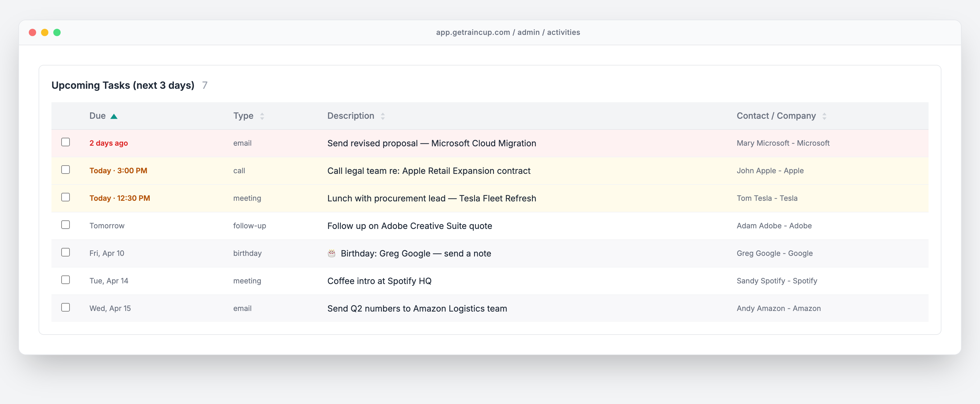Open 'Coffee intro at Spotify HQ' description

(379, 281)
